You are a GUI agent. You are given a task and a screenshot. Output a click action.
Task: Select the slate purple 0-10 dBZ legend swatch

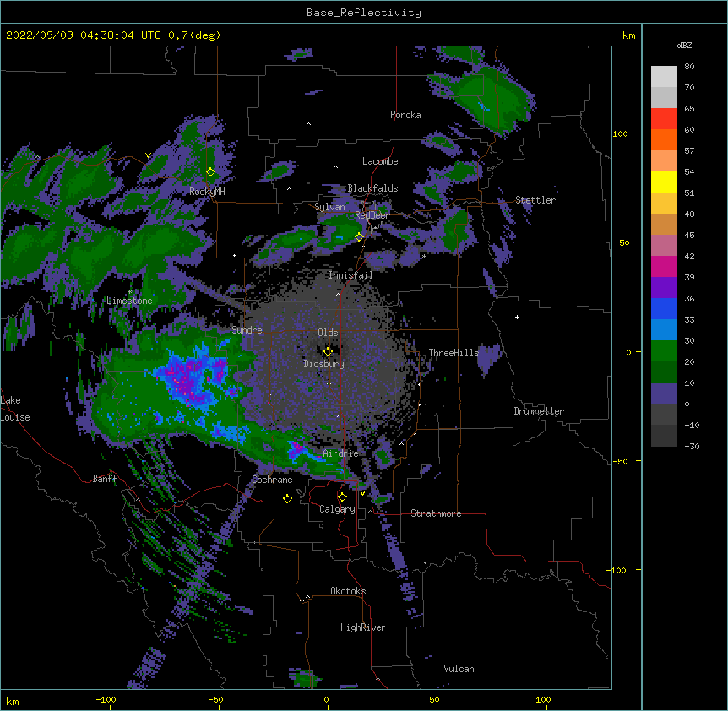(x=664, y=393)
